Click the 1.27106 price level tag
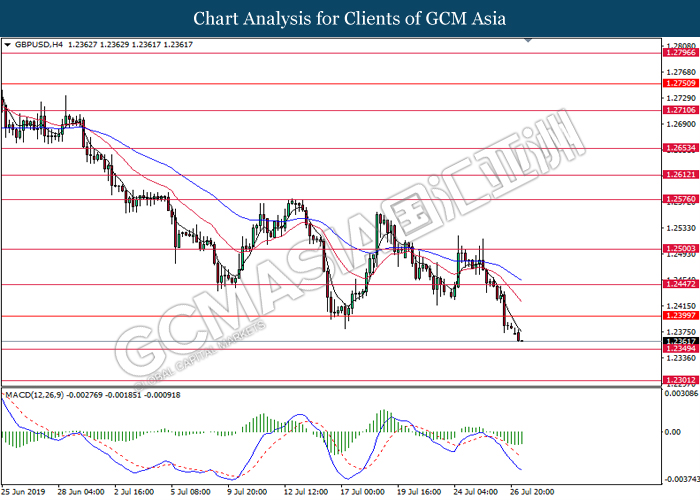This screenshot has width=700, height=500. coord(679,111)
